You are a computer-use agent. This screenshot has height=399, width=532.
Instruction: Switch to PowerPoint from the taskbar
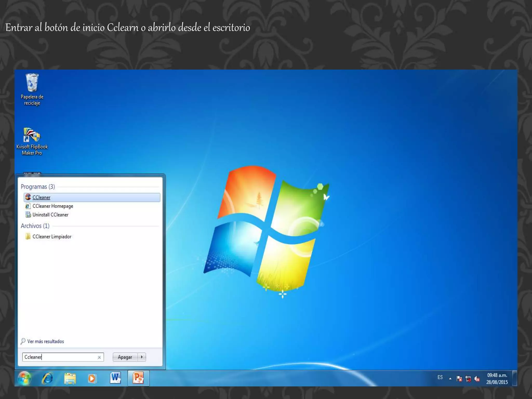(x=138, y=378)
